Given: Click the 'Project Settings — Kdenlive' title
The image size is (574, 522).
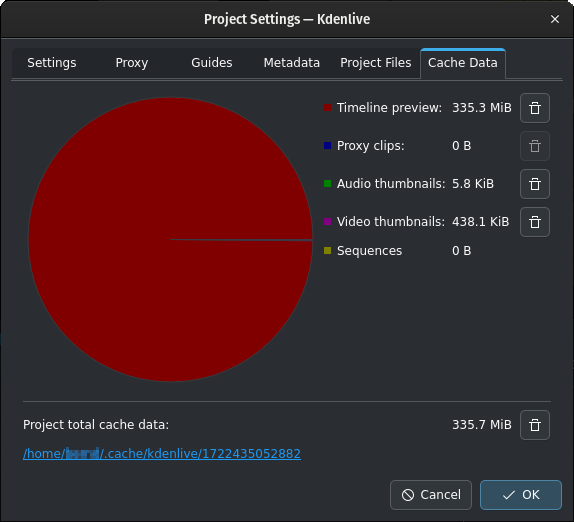Looking at the screenshot, I should click(287, 19).
